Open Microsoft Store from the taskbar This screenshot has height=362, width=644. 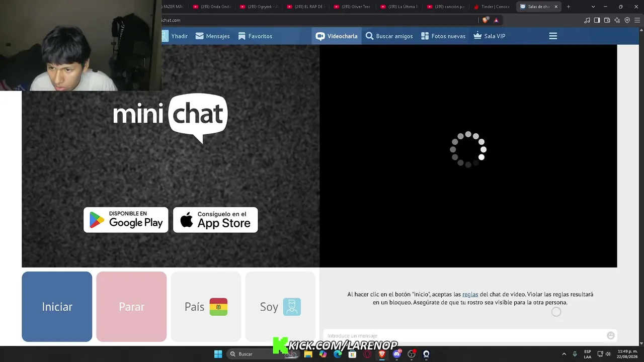pyautogui.click(x=353, y=354)
